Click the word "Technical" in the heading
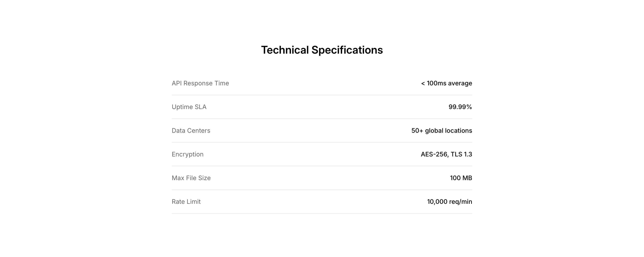This screenshot has height=257, width=644. [285, 50]
